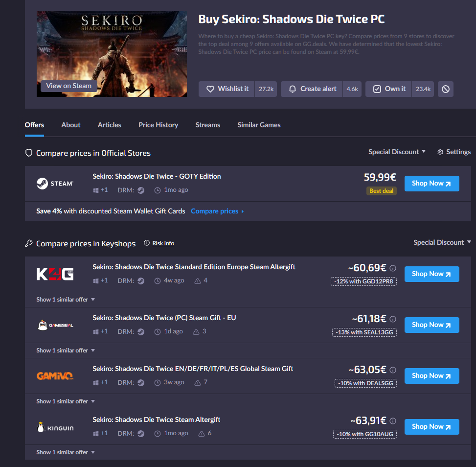Open the Similar Games tab
Image resolution: width=476 pixels, height=467 pixels.
pos(259,125)
